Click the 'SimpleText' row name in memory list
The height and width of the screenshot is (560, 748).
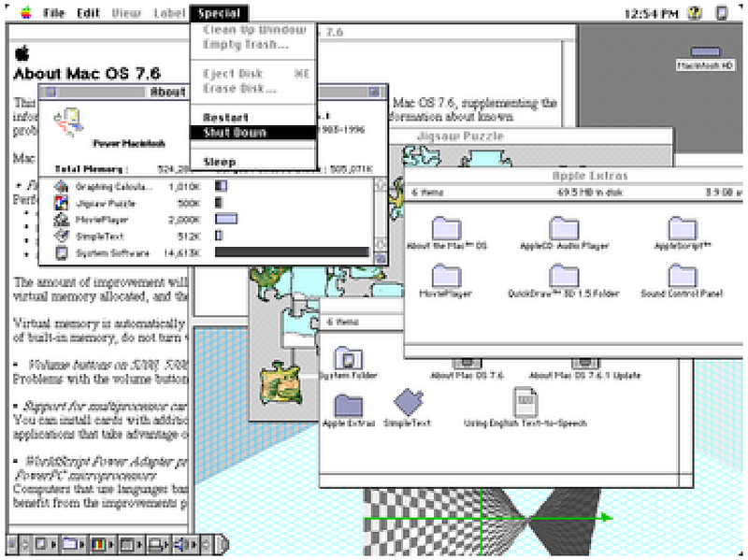(100, 237)
